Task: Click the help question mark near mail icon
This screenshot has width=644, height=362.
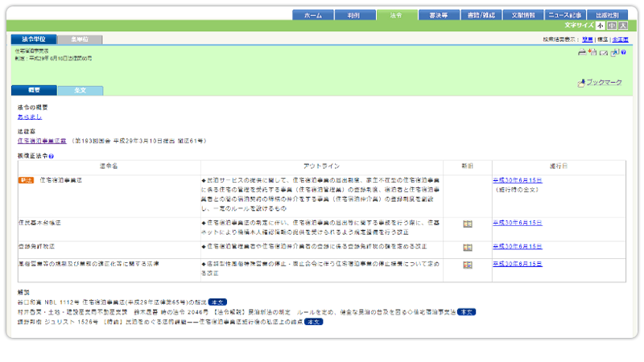Action: pyautogui.click(x=624, y=52)
